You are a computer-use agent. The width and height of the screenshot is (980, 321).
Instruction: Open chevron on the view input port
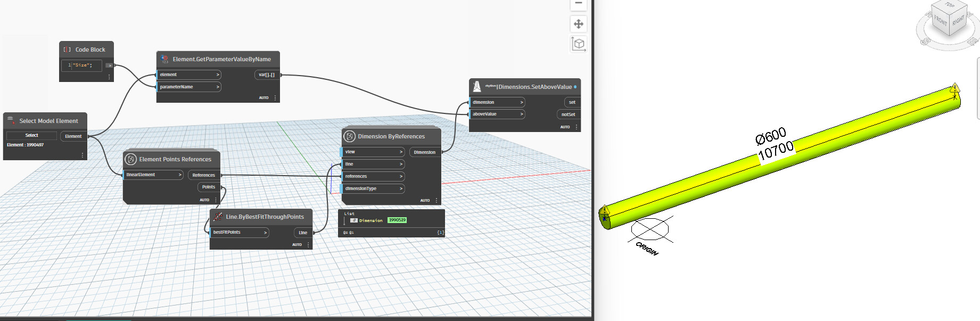(x=401, y=152)
